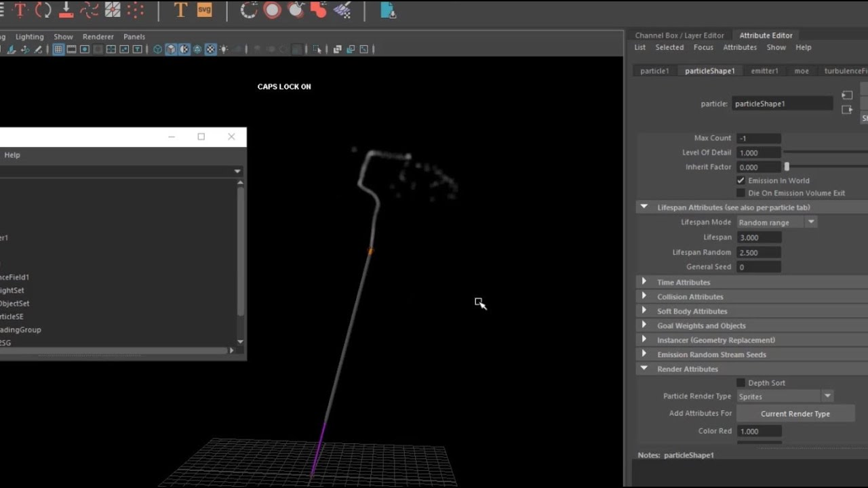868x488 pixels.
Task: Enable wireframe cube display icon
Action: point(157,49)
